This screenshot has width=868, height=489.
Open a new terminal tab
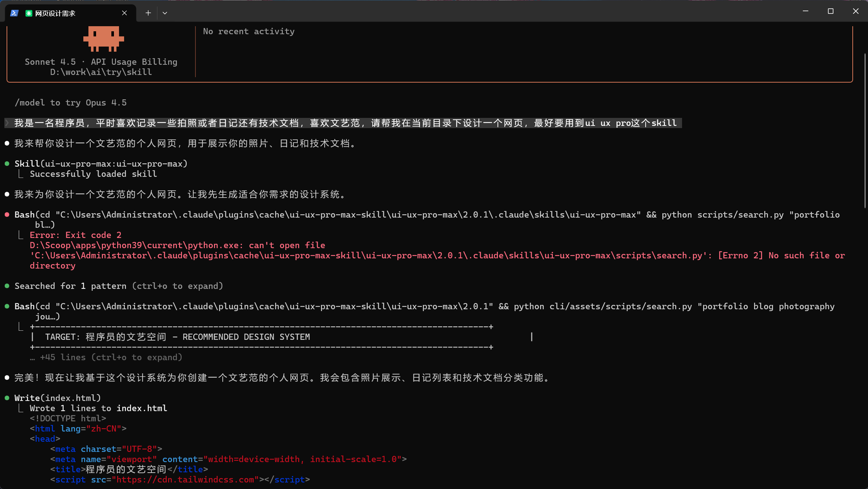pyautogui.click(x=148, y=13)
